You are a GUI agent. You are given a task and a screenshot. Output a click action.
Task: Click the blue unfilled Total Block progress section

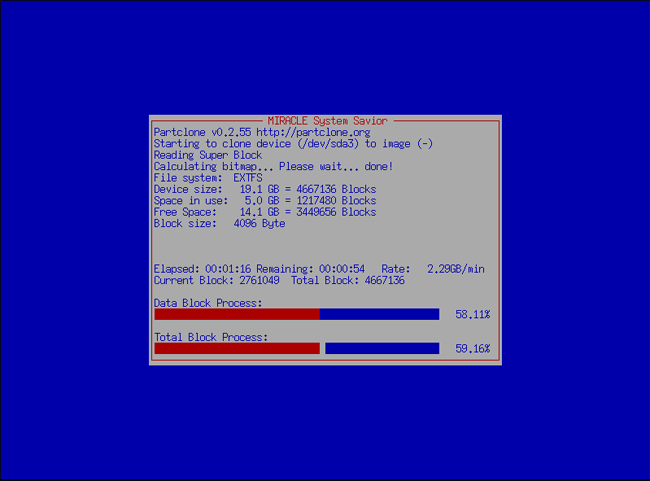382,349
